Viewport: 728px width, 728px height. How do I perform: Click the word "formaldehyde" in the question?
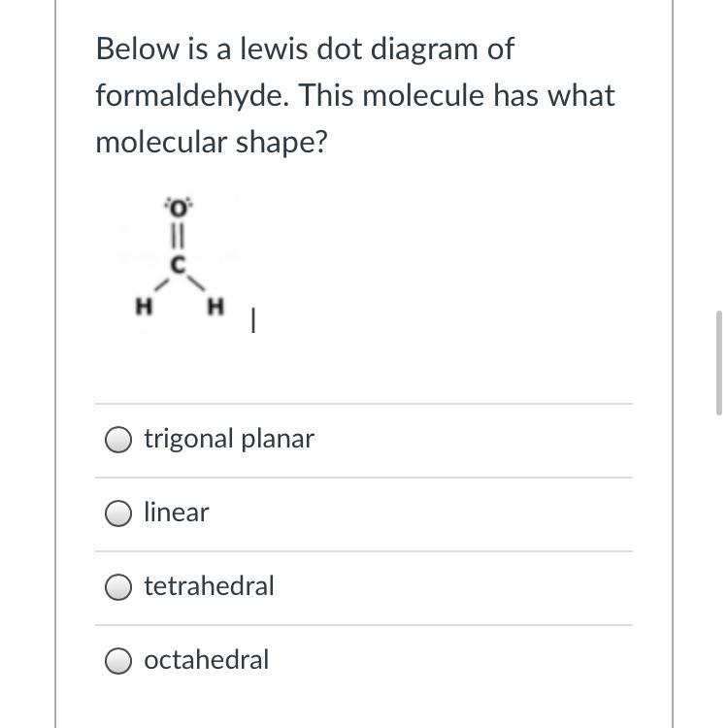coord(192,95)
